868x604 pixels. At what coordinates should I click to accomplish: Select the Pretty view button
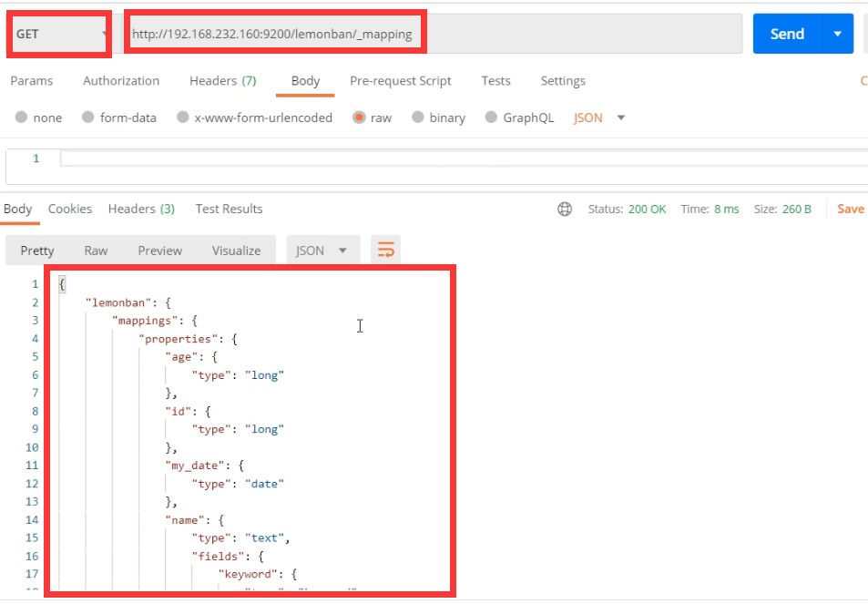click(x=37, y=251)
